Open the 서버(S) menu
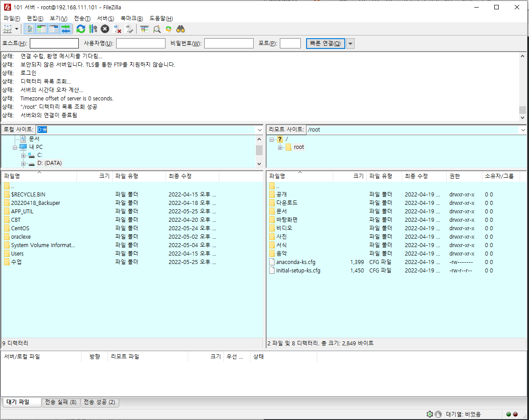Screen dimensions: 529x420 (105, 19)
